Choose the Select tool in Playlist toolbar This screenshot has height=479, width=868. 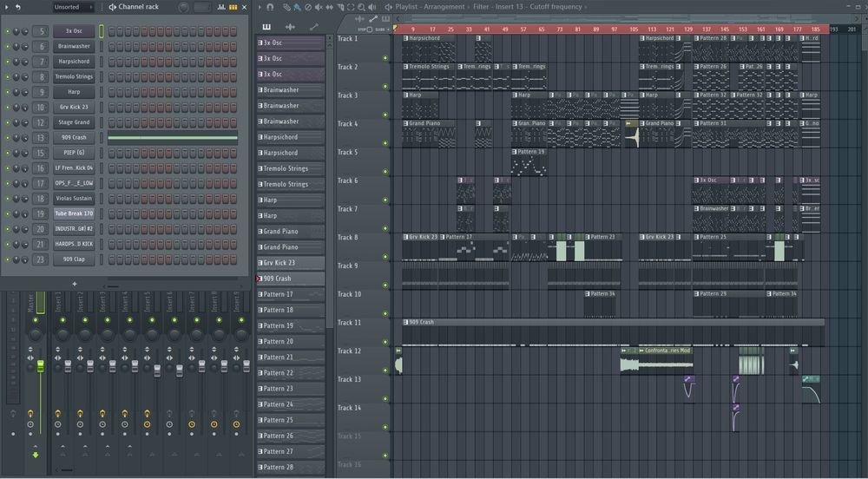351,7
